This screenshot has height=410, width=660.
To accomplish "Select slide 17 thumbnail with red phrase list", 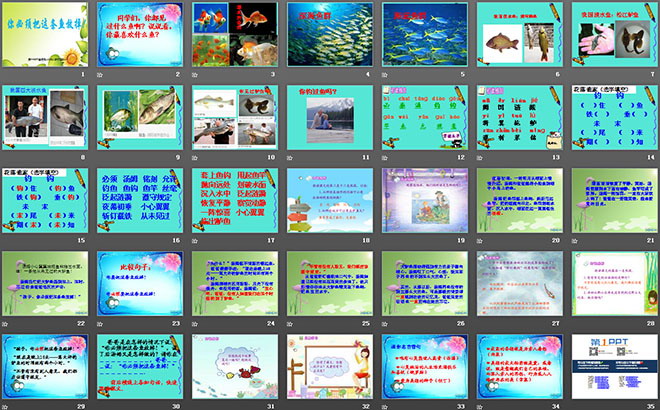I will pyautogui.click(x=235, y=200).
